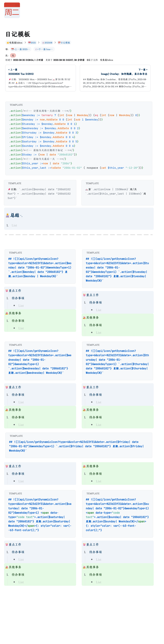Go to 收集箱Inbox breadcrumb
Screen dimensions: 164x644
pos(15,43)
